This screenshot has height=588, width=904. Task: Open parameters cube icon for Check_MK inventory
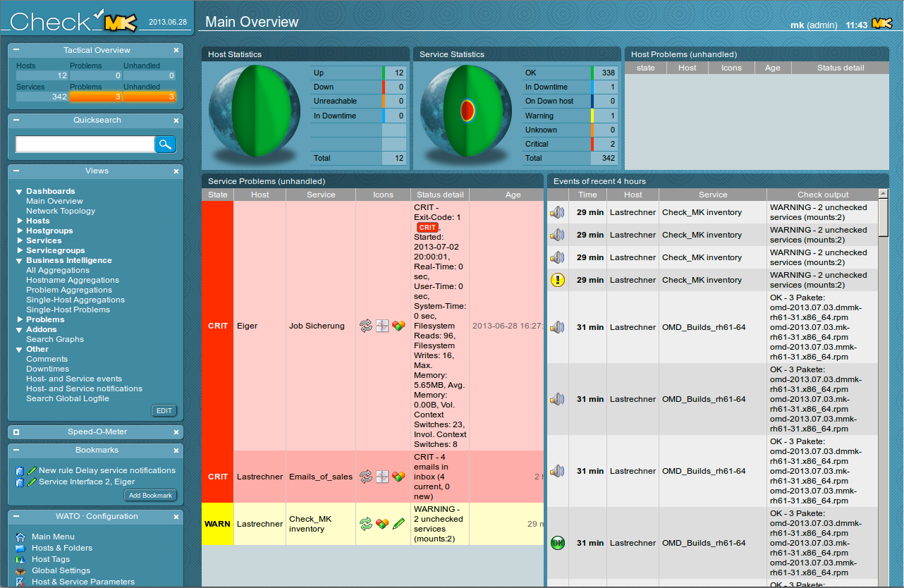click(x=382, y=524)
